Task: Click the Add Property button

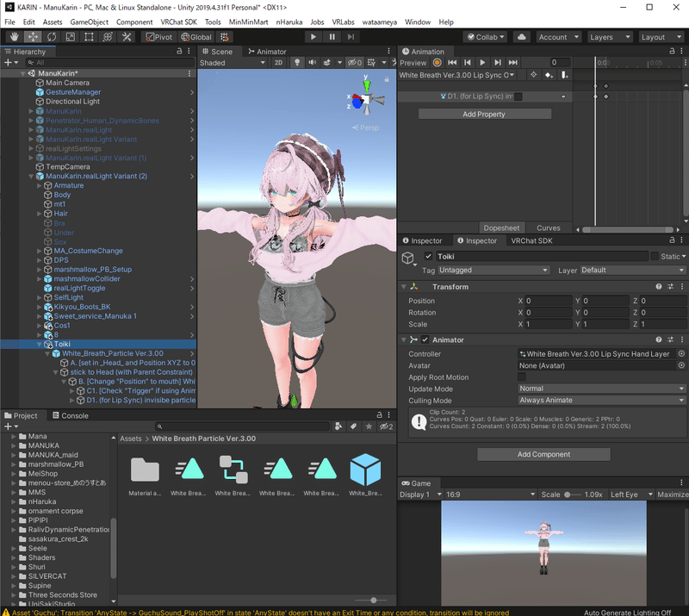Action: (484, 114)
